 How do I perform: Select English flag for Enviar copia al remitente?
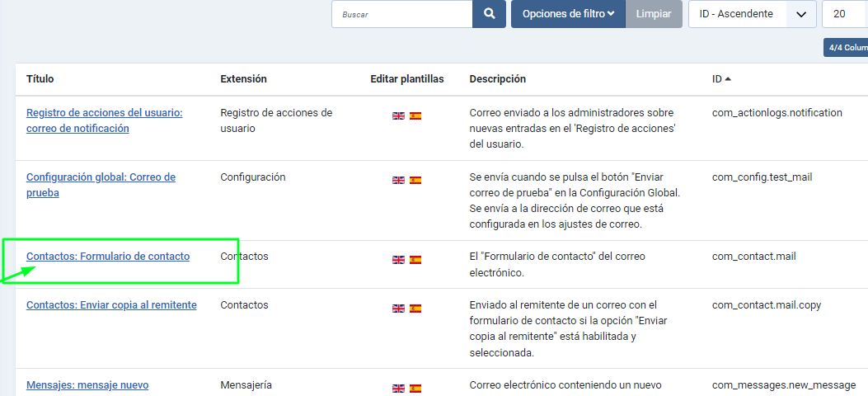[398, 309]
